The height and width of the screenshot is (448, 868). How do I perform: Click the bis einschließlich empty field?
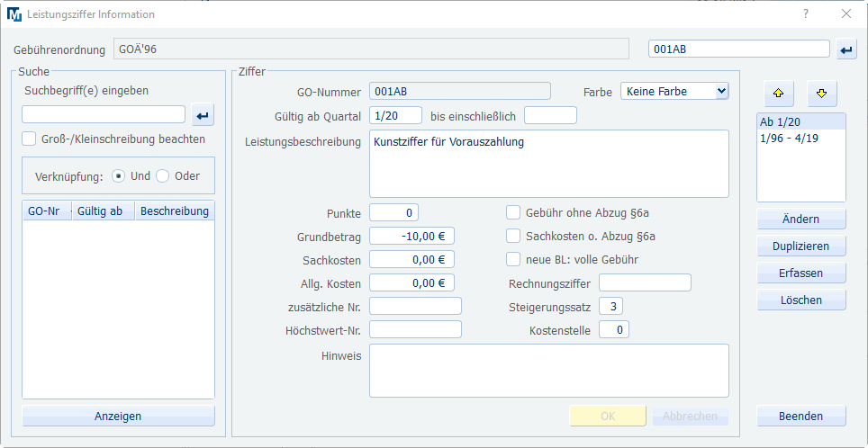pyautogui.click(x=551, y=115)
